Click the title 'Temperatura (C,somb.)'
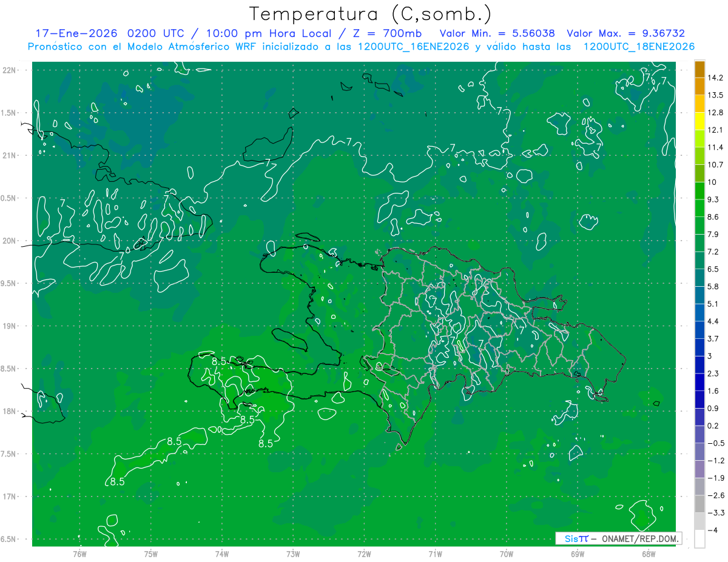Screen dimensions: 728x562 pyautogui.click(x=371, y=13)
